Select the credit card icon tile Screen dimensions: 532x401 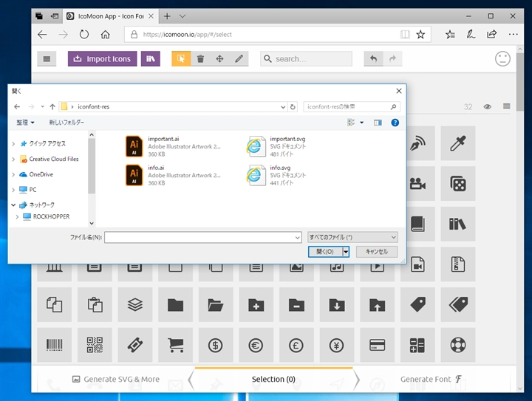point(378,345)
